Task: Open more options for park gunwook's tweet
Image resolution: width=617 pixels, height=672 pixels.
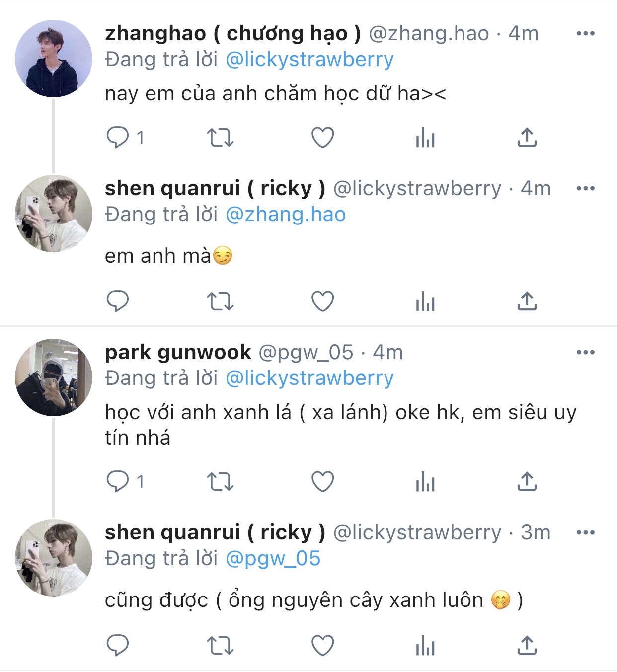Action: coord(585,353)
